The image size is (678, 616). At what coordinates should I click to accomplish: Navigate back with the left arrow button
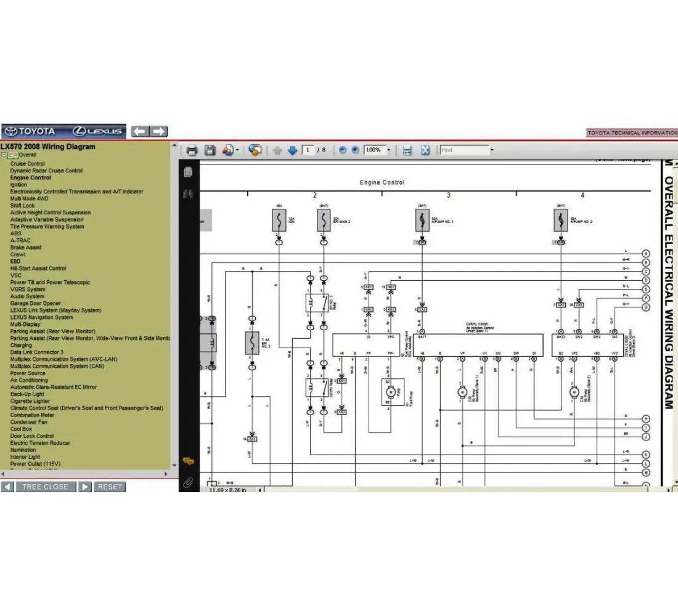click(140, 131)
